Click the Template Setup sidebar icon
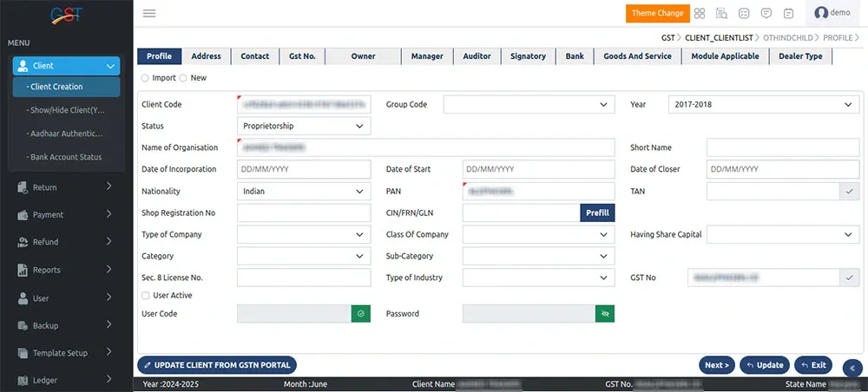Image resolution: width=868 pixels, height=392 pixels. tap(23, 353)
